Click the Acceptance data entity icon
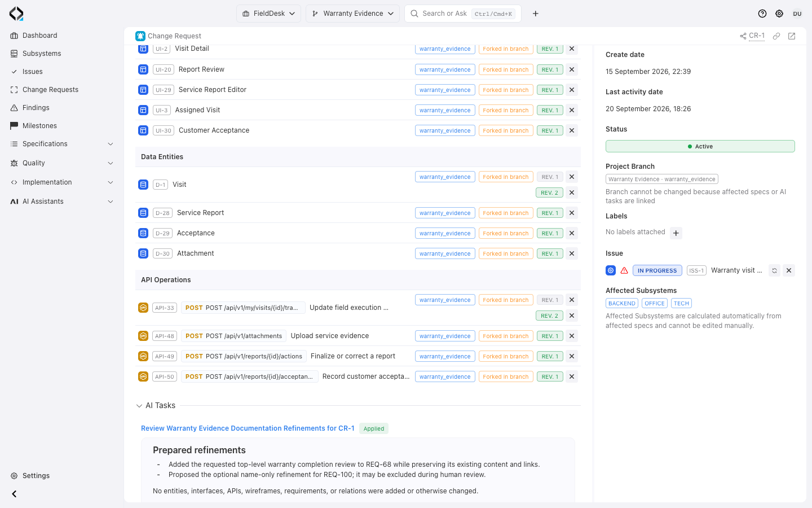 tap(143, 233)
